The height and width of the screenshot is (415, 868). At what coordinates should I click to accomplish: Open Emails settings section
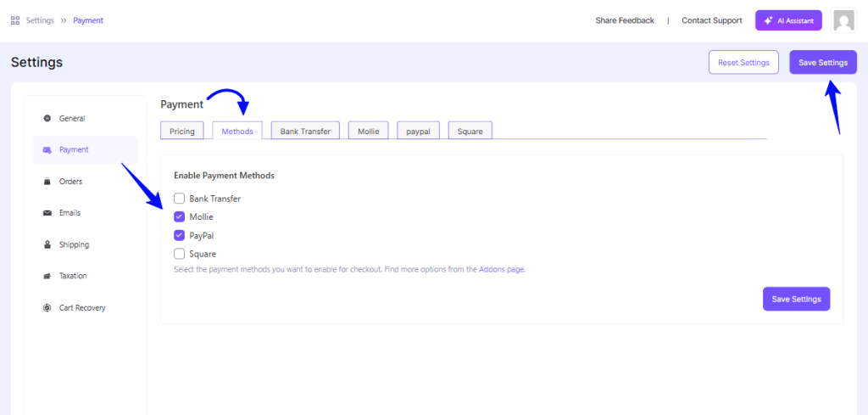coord(86,213)
